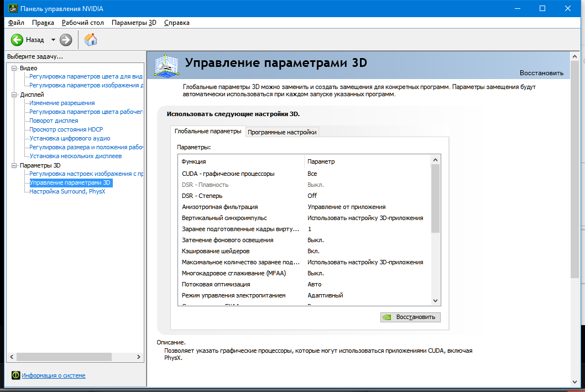
Task: Select the Потоковая оптимизация row
Action: coord(304,284)
